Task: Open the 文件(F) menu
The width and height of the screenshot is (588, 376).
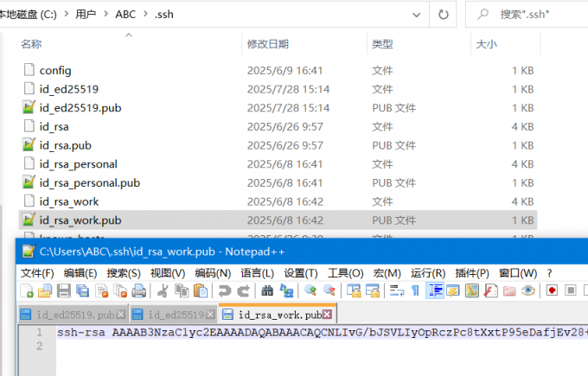Action: click(37, 273)
